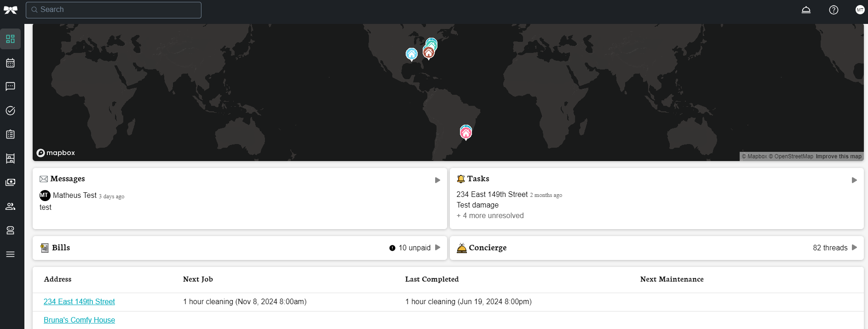The image size is (868, 329).
Task: Expand the Tasks panel arrow
Action: 854,180
